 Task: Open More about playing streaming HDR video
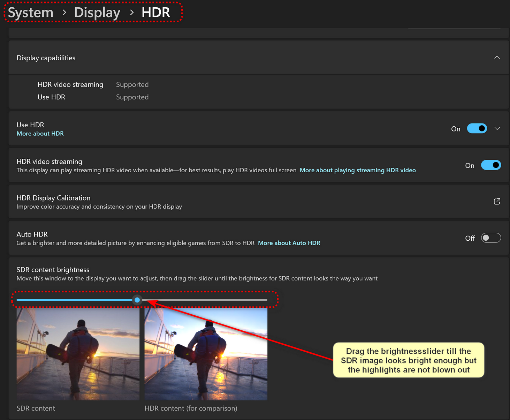(358, 170)
